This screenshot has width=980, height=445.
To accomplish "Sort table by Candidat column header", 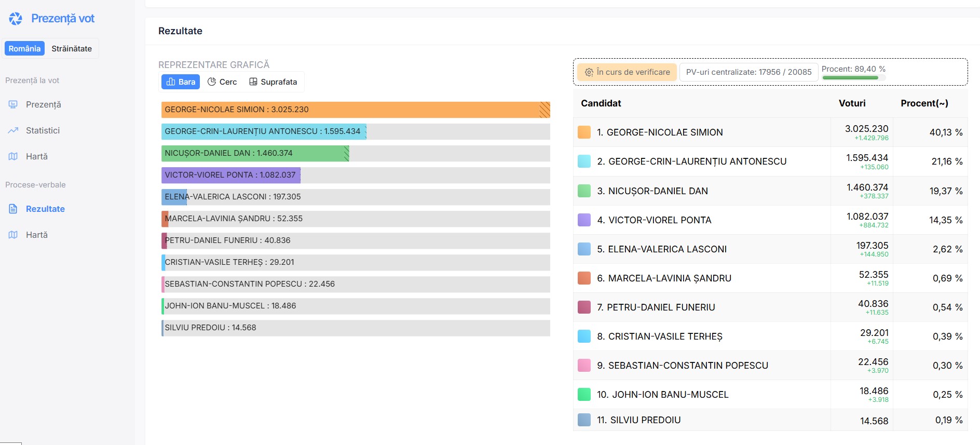I will click(x=601, y=103).
